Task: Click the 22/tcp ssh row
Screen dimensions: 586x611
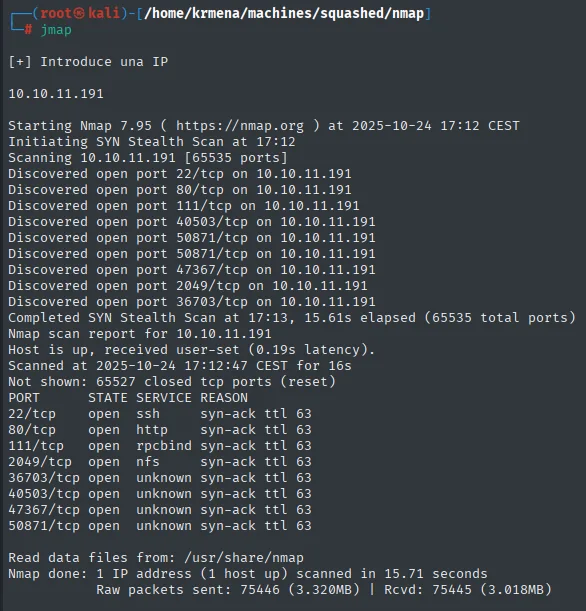Action: tap(160, 413)
